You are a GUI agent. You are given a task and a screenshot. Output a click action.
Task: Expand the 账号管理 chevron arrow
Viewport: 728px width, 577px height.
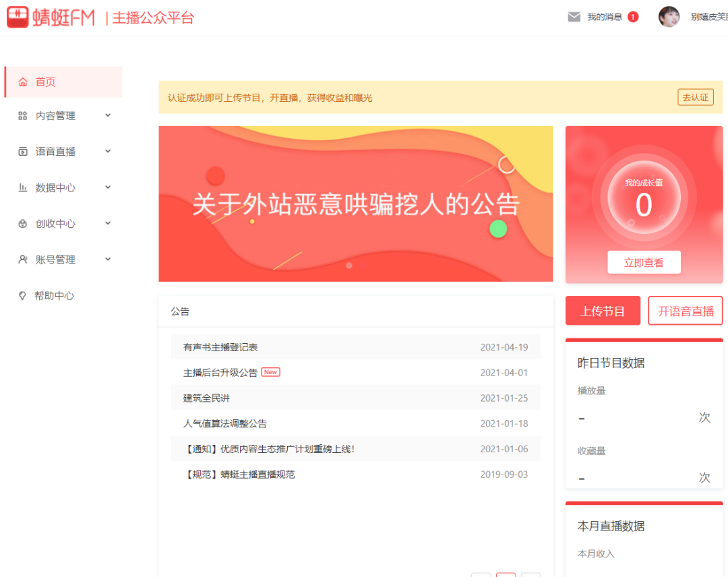108,259
